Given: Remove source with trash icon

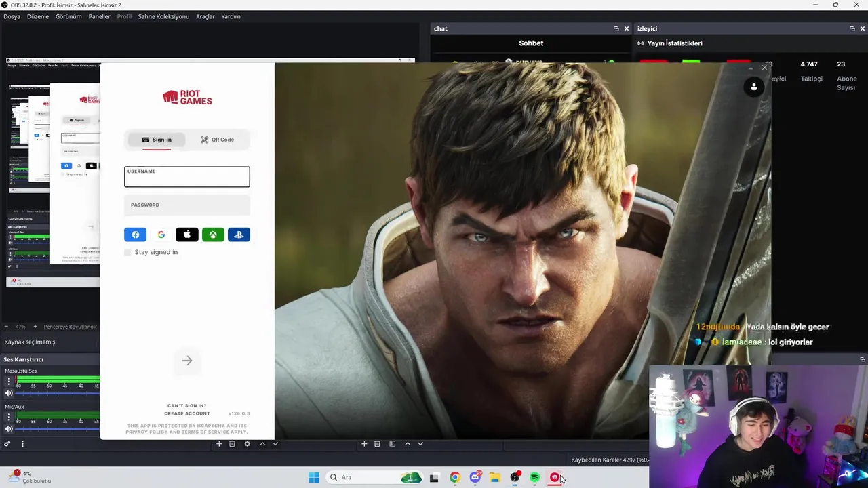Looking at the screenshot, I should (x=377, y=444).
